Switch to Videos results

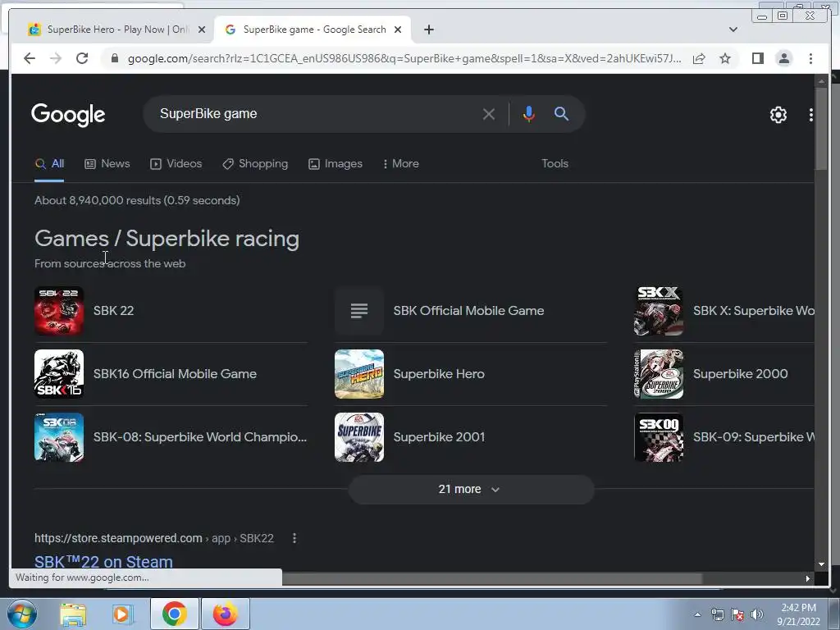[176, 163]
